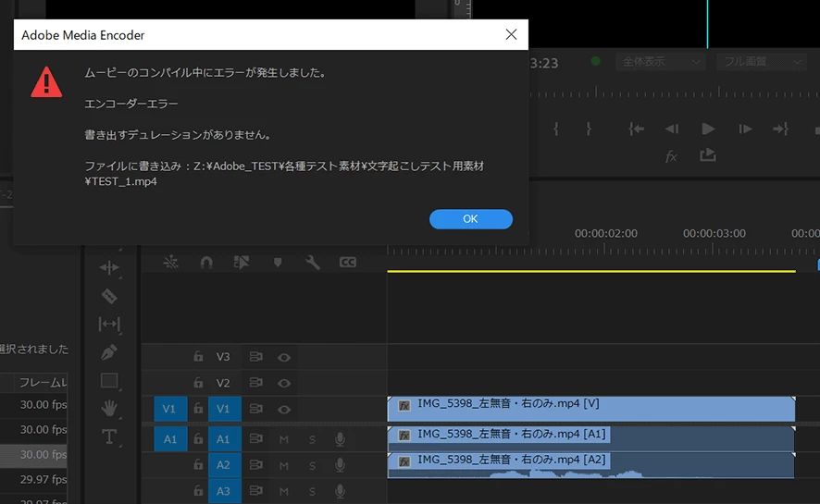This screenshot has width=820, height=504.
Task: Open Timeline Display Settings wrench
Action: point(313,263)
